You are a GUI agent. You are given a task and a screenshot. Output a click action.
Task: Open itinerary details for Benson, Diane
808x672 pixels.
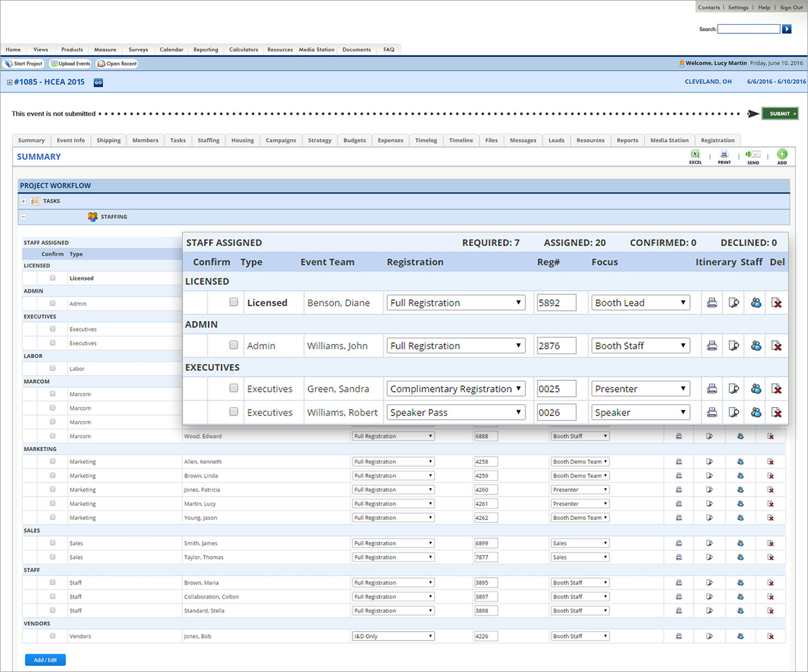tap(734, 303)
